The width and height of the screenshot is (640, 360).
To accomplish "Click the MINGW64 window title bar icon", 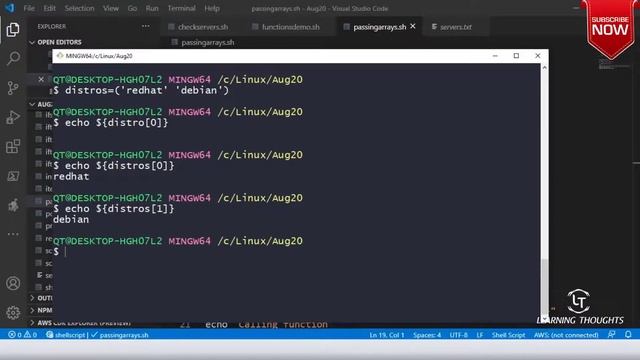I will coord(60,56).
